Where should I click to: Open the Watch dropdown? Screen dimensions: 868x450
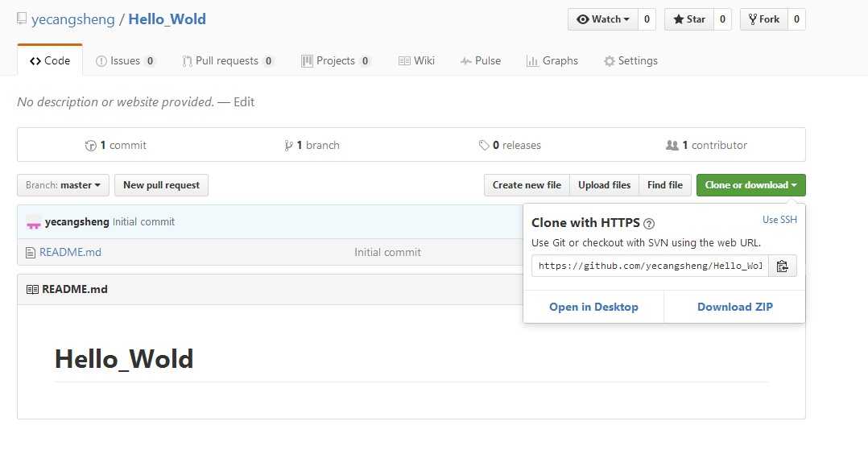(x=603, y=19)
